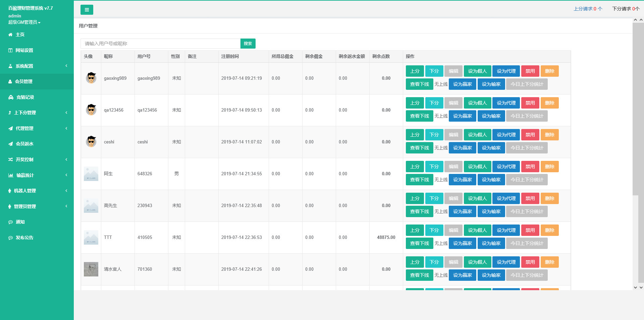Expand the 机器人管理 submenu
The image size is (644, 320).
point(37,191)
